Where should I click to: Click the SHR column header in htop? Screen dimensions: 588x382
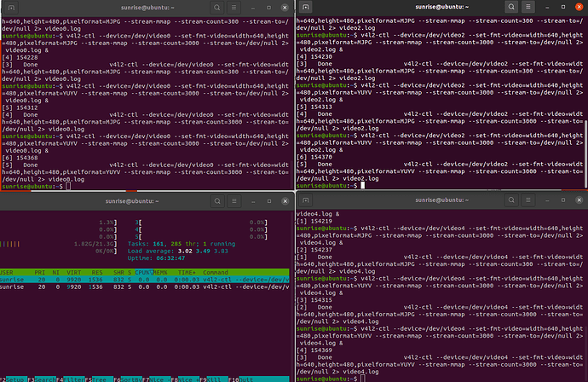pyautogui.click(x=118, y=272)
